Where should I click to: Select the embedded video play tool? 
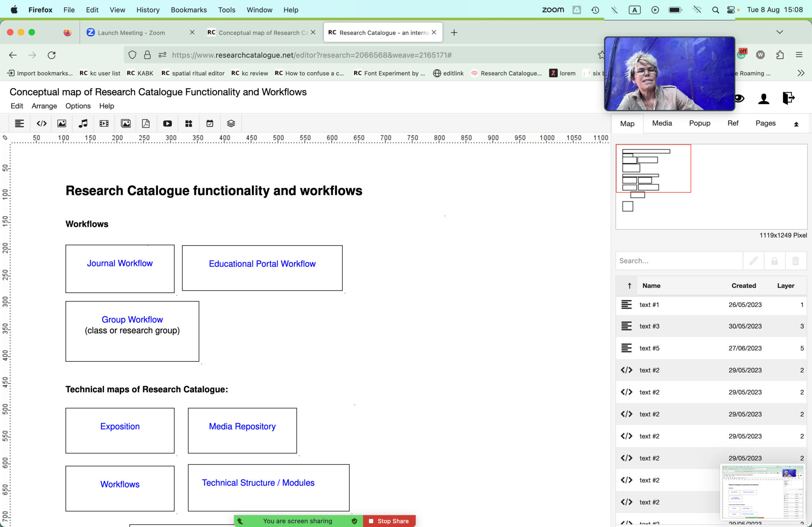coord(167,124)
